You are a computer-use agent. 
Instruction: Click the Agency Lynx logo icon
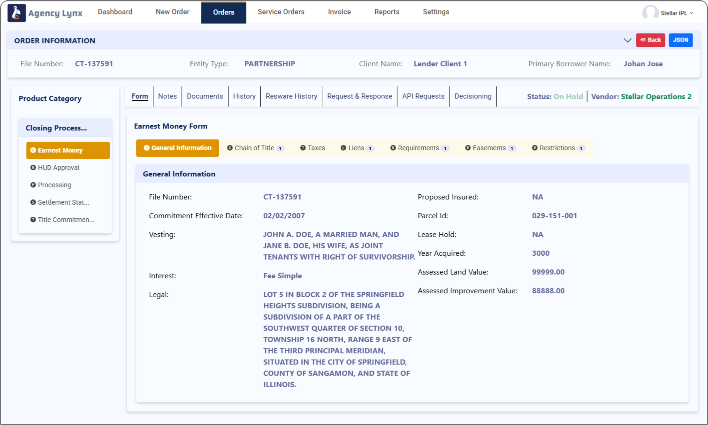click(15, 12)
